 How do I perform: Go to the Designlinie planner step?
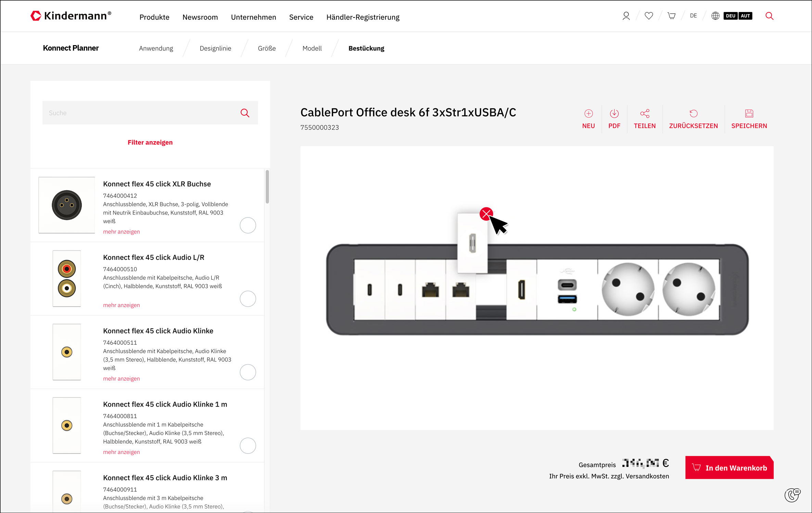[215, 48]
